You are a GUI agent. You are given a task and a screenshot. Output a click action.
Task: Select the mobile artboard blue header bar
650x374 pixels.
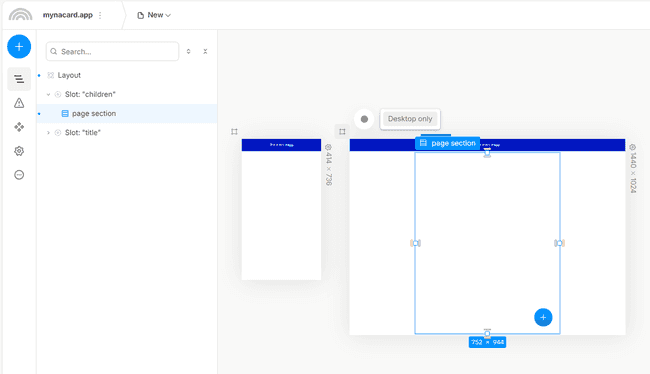(281, 145)
